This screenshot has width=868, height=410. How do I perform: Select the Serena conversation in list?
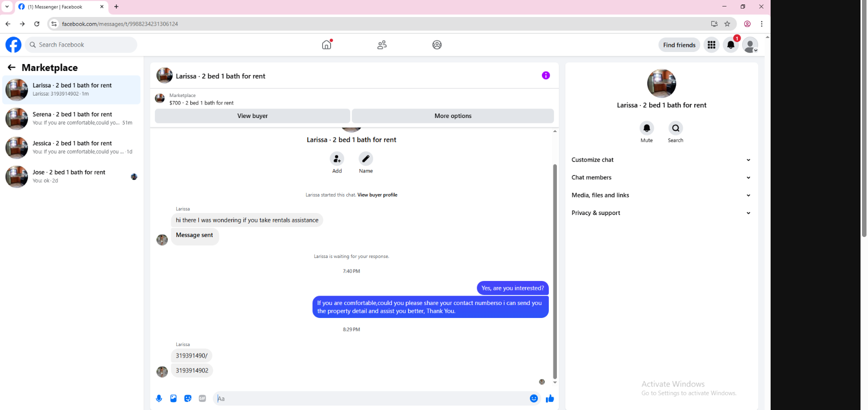[71, 118]
